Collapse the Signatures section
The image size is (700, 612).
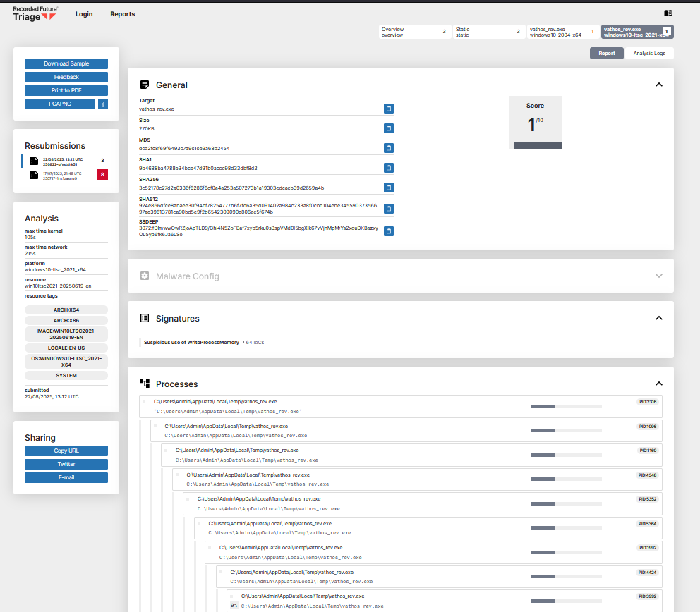click(659, 318)
